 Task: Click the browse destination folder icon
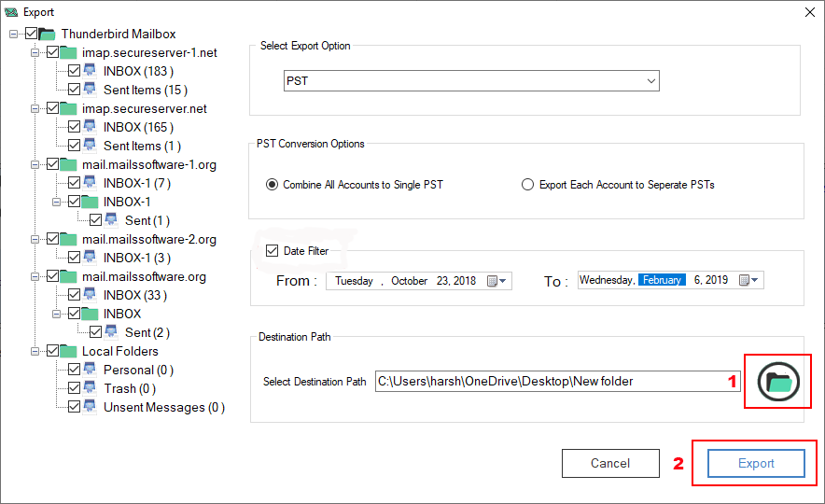pyautogui.click(x=778, y=381)
